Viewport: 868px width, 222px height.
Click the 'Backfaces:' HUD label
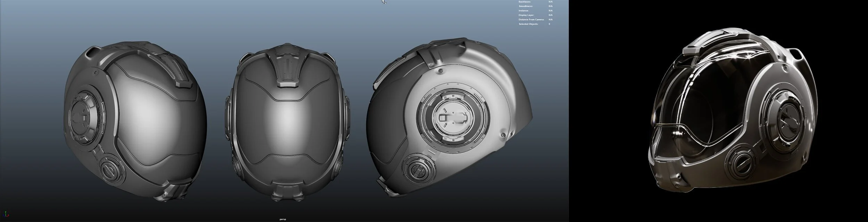click(x=525, y=2)
